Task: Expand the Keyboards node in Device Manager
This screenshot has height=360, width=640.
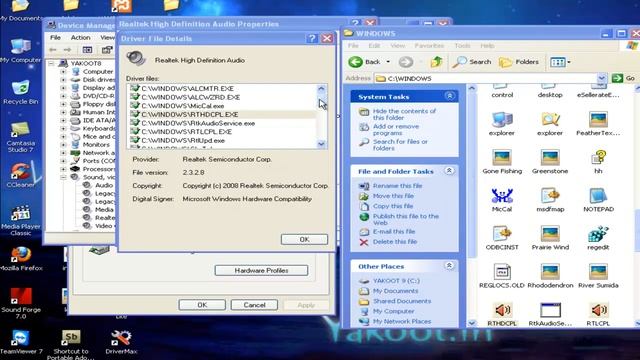Action: [63, 128]
